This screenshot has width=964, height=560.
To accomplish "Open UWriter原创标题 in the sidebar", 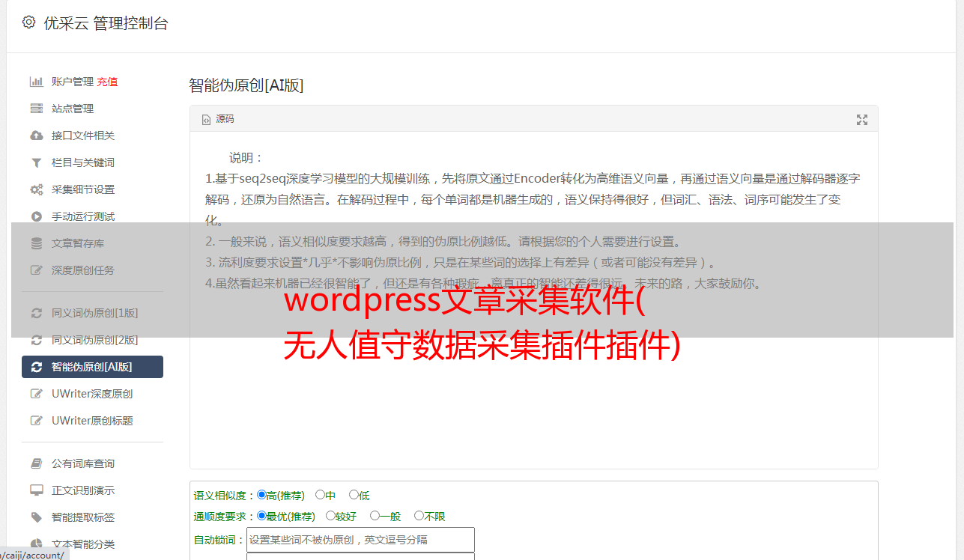I will (x=92, y=421).
